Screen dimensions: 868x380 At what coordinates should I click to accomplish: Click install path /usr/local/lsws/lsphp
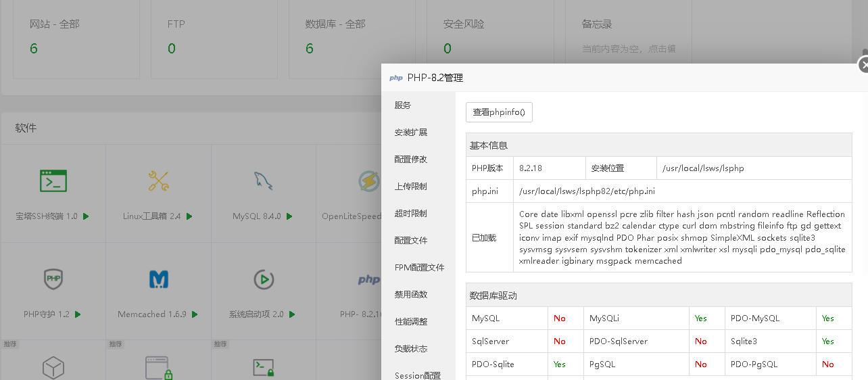point(703,168)
